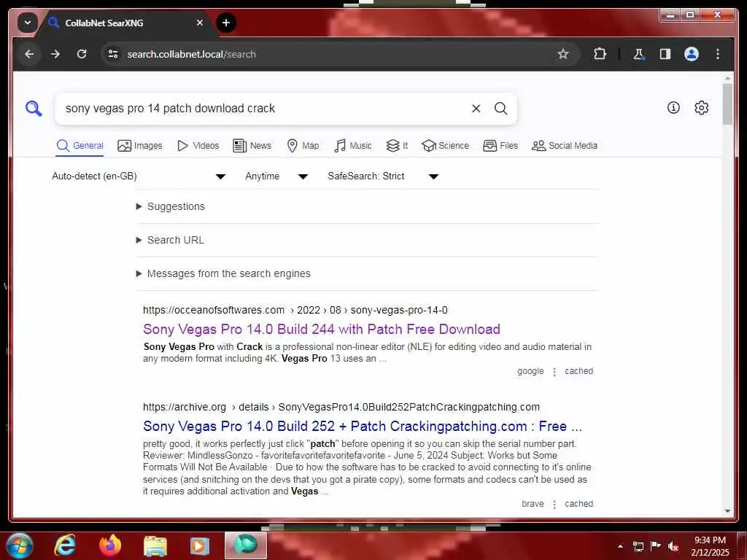Open cached link of the brave result
The image size is (747, 560).
pos(578,504)
